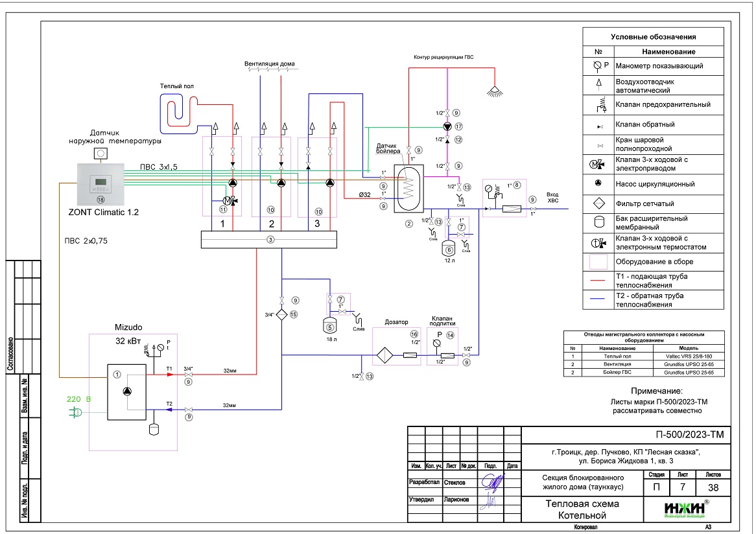756x534 pixels.
Task: Select the main collector bar numbered 3
Action: 268,240
